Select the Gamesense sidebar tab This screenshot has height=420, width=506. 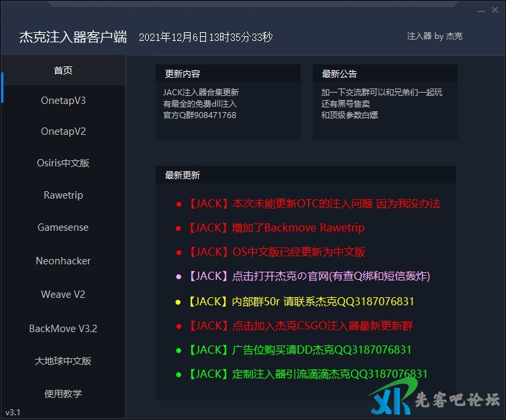click(63, 227)
